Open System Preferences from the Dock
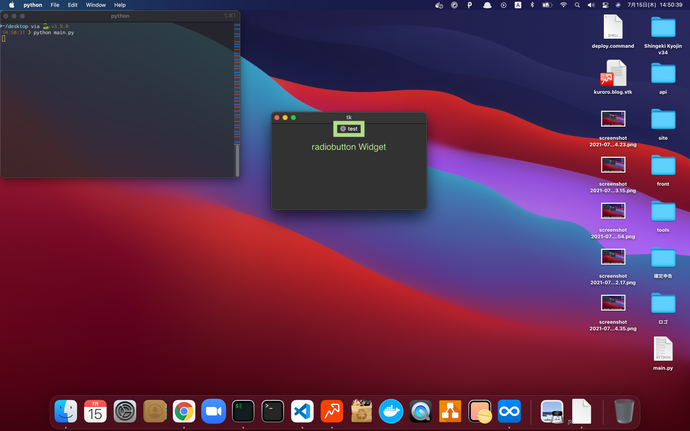690x431 pixels. pos(125,411)
